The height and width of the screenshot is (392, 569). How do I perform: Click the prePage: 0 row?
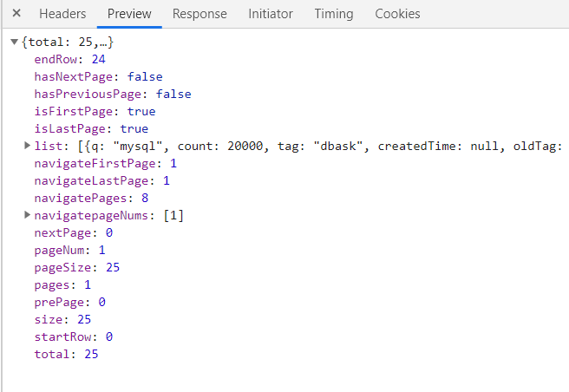(69, 303)
